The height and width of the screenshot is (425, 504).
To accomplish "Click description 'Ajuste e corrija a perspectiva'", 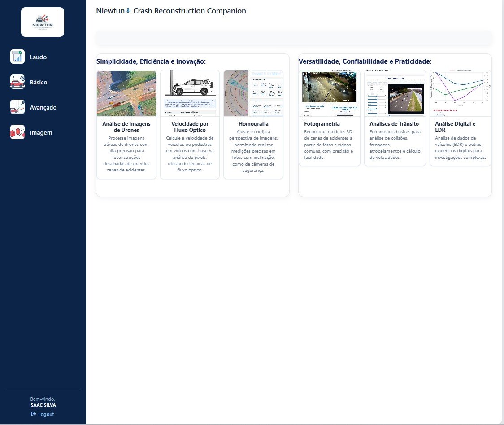I will 253,151.
